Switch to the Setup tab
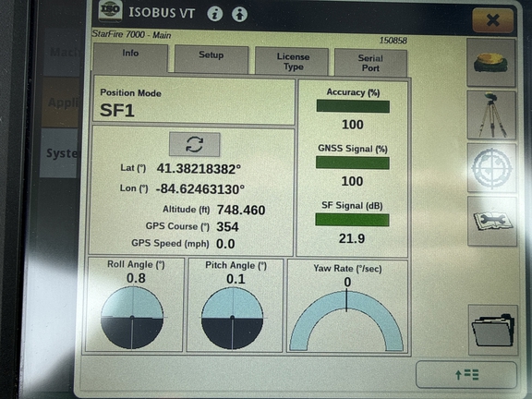This screenshot has height=399, width=532. coord(212,59)
